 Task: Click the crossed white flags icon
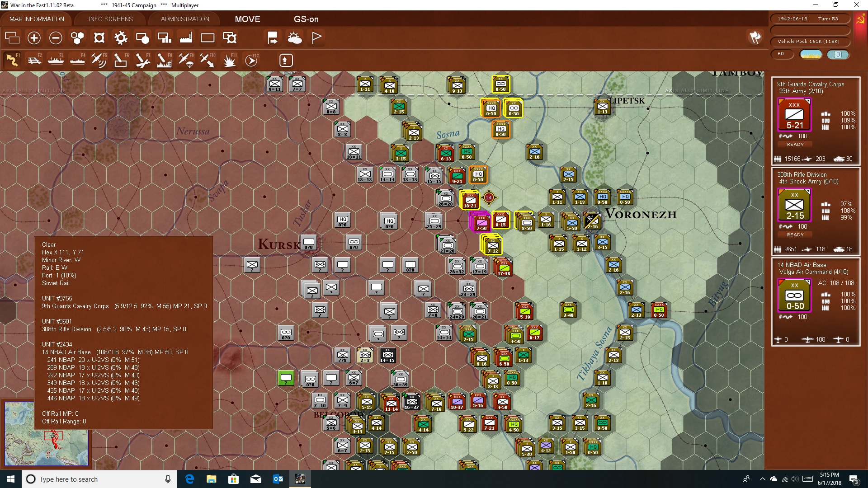(x=755, y=38)
